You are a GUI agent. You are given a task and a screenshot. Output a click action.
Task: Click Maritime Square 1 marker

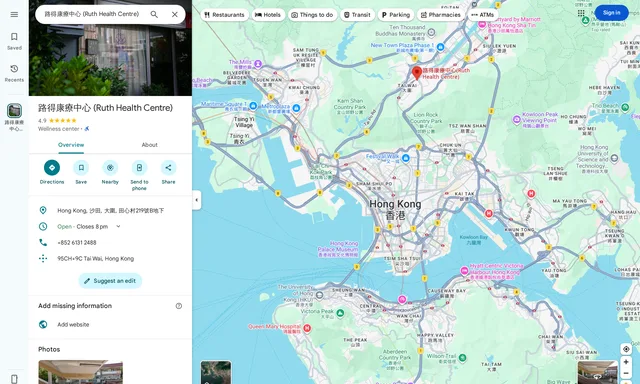point(253,106)
